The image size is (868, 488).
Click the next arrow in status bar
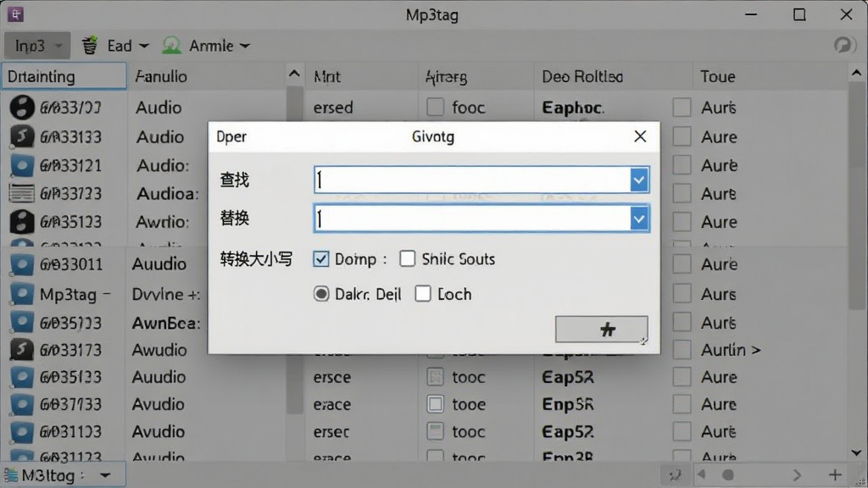tap(797, 474)
